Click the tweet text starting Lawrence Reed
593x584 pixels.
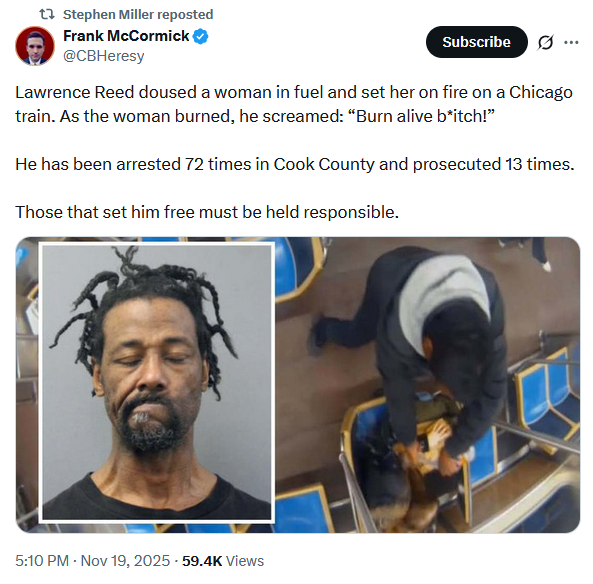(x=294, y=104)
